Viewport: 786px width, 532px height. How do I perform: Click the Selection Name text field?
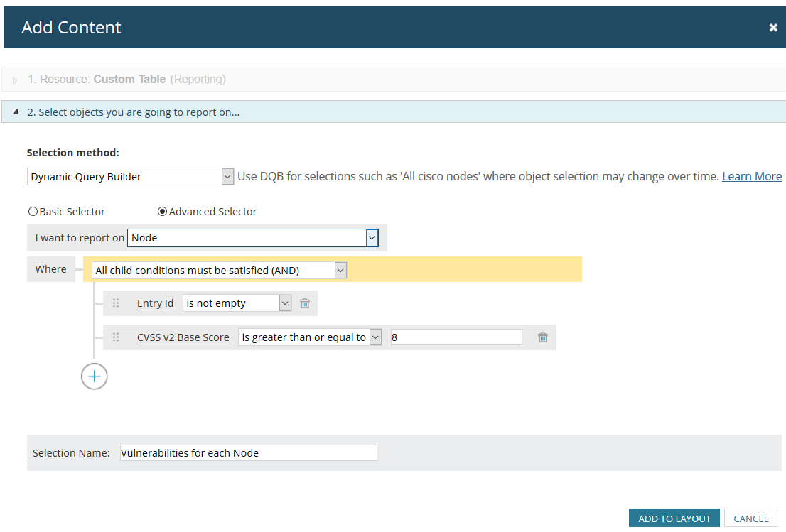[x=248, y=453]
